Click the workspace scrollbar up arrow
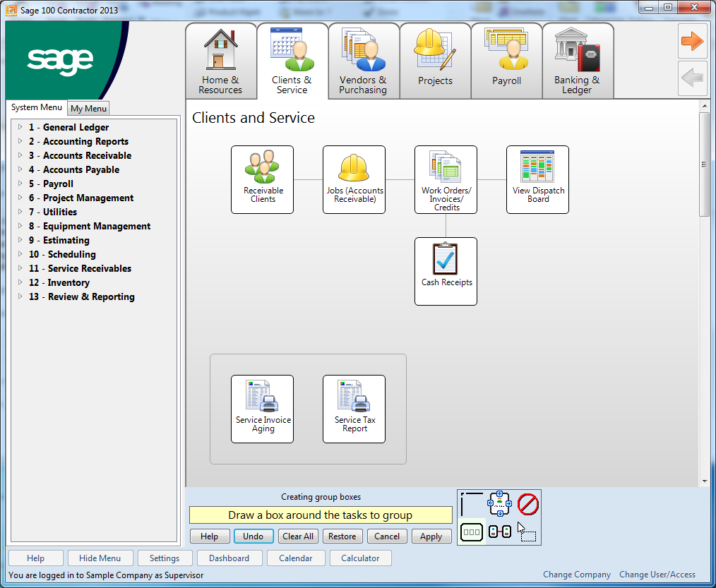Screen dimensions: 716x588 [704, 105]
